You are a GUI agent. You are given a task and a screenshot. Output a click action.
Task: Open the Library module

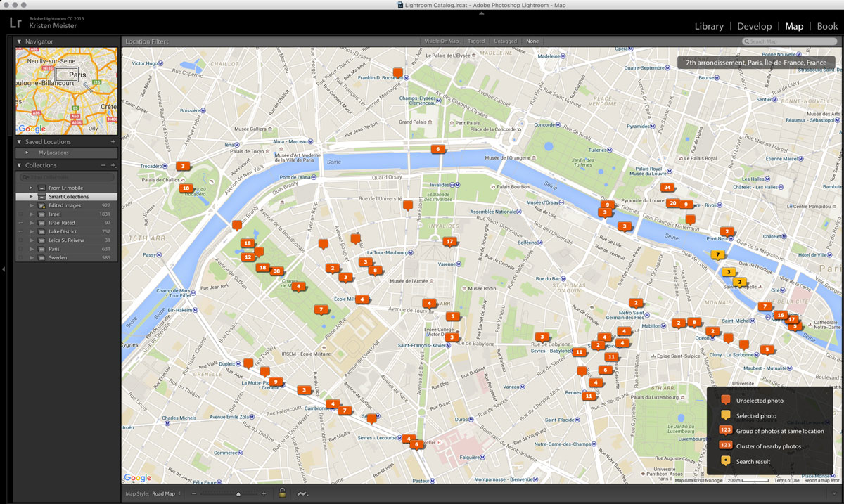pos(709,26)
